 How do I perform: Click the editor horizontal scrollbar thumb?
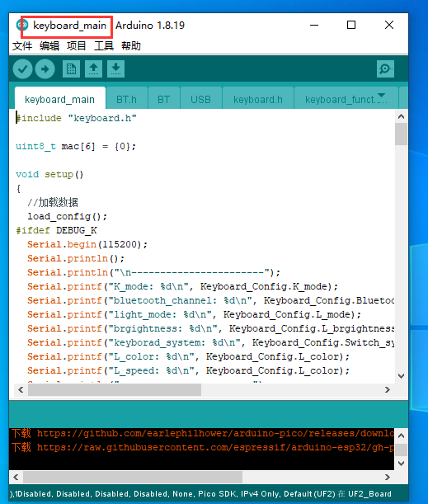115,389
